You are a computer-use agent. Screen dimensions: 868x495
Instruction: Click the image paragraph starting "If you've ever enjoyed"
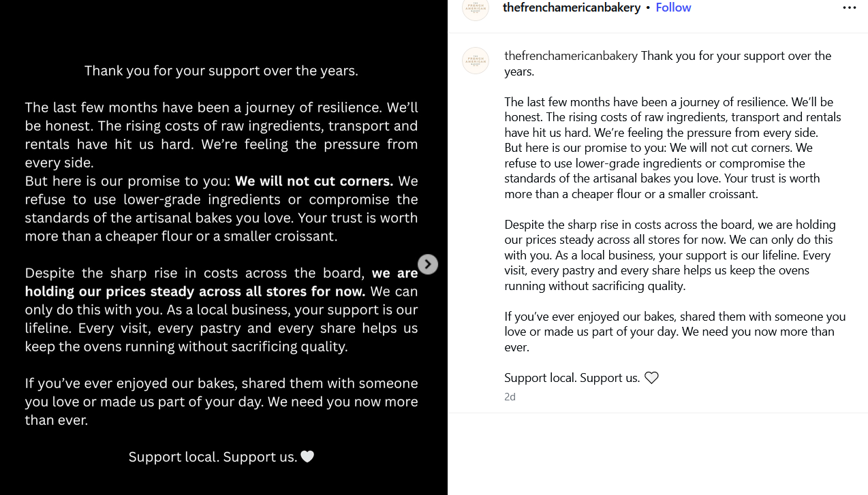coord(221,402)
